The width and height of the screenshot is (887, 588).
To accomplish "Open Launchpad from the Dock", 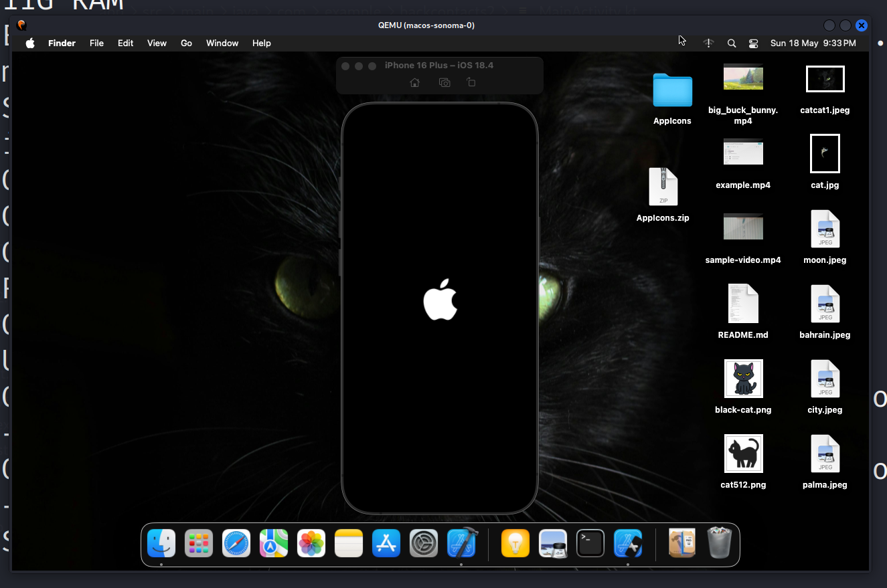I will pos(199,543).
